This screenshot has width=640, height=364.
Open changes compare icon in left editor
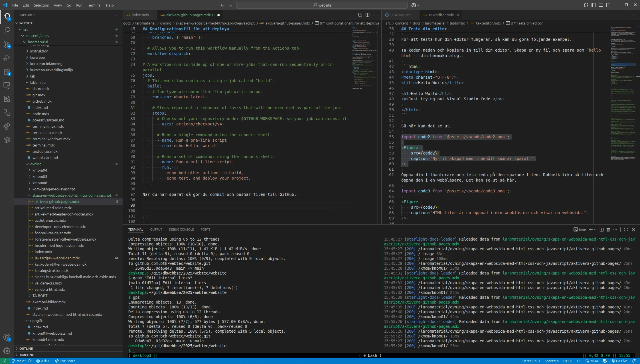click(360, 15)
